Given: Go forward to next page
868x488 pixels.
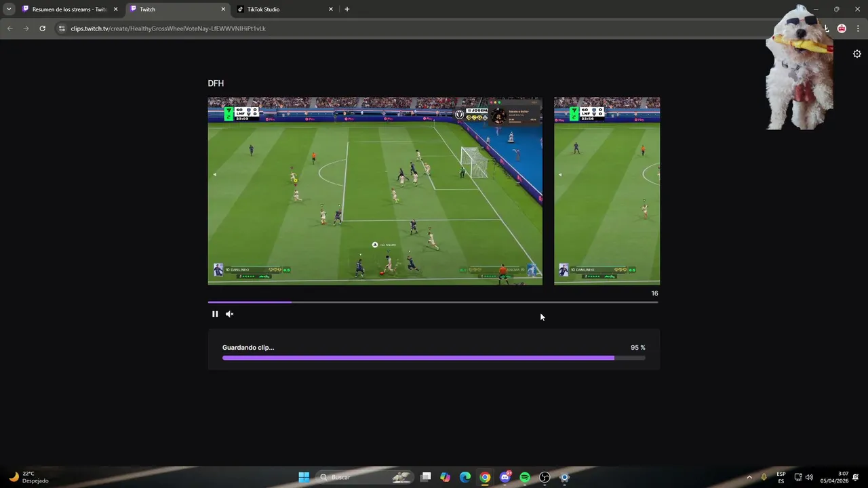Looking at the screenshot, I should coord(26,28).
